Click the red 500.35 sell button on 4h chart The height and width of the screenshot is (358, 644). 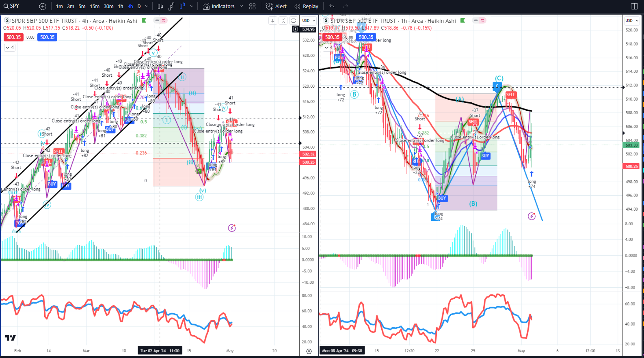coord(13,37)
